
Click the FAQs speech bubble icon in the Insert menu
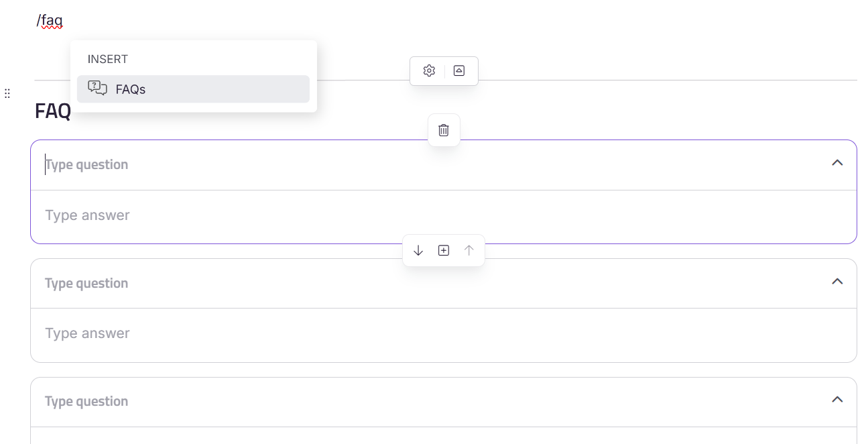98,89
